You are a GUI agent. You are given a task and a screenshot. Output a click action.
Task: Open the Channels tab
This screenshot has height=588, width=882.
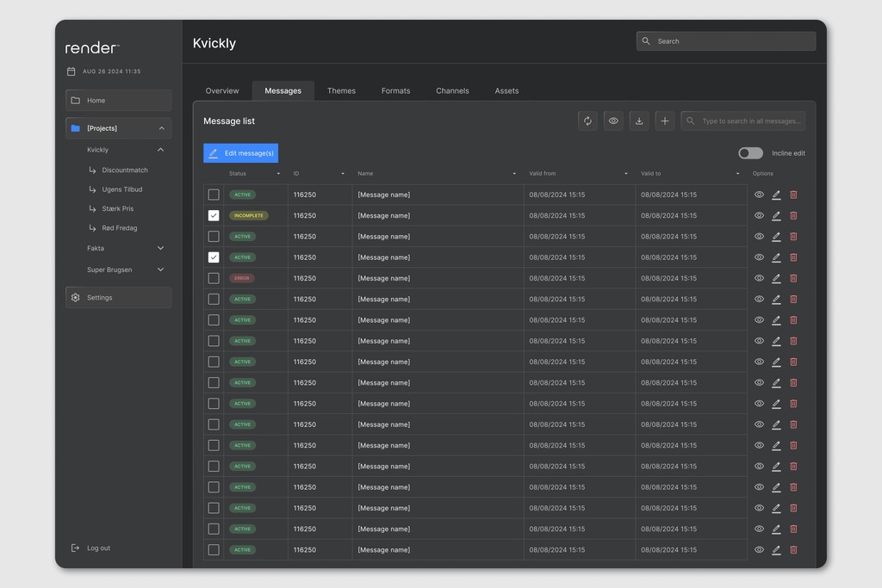(x=452, y=90)
